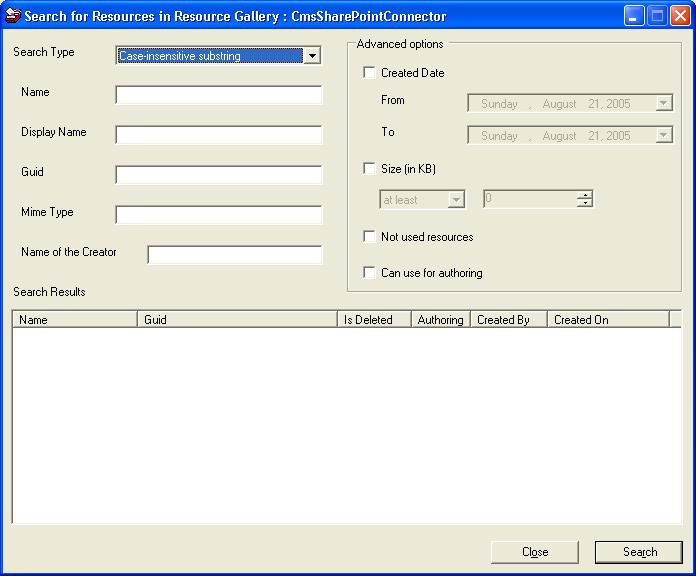The image size is (696, 576).
Task: Enable Can use for authoring checkbox
Action: tap(370, 273)
